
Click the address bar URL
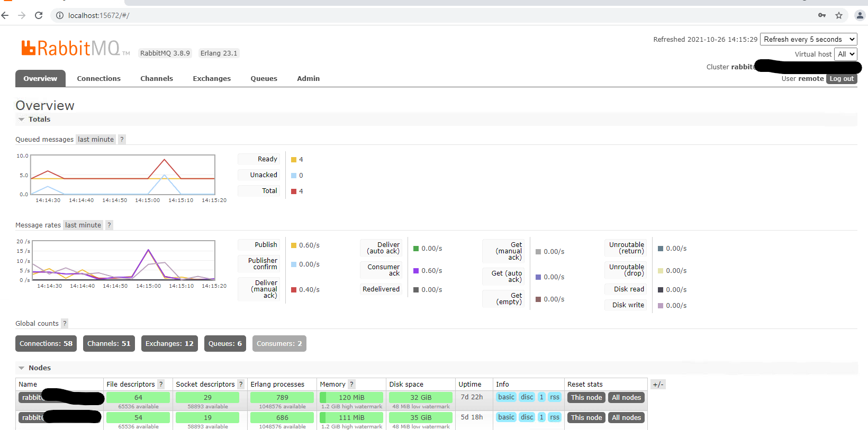point(98,15)
